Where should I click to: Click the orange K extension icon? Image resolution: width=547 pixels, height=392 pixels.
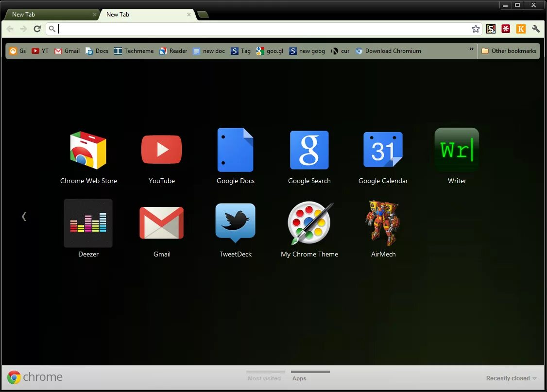coord(521,29)
